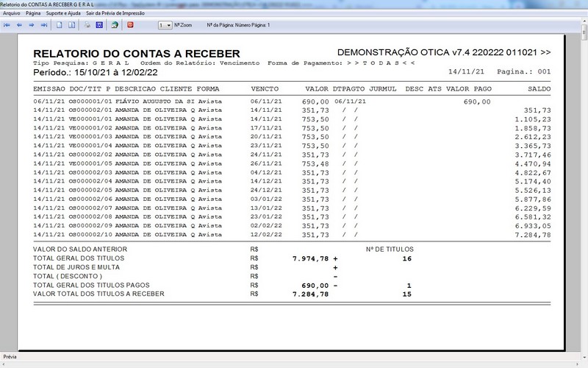Viewport: 588px width, 368px height.
Task: Click the DEMONSTRAÇÃO OTICA v7.4 header text
Action: point(444,52)
